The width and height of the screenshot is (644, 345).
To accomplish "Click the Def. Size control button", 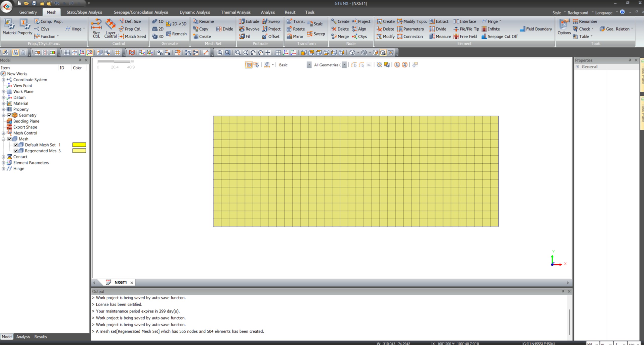I will pos(130,21).
